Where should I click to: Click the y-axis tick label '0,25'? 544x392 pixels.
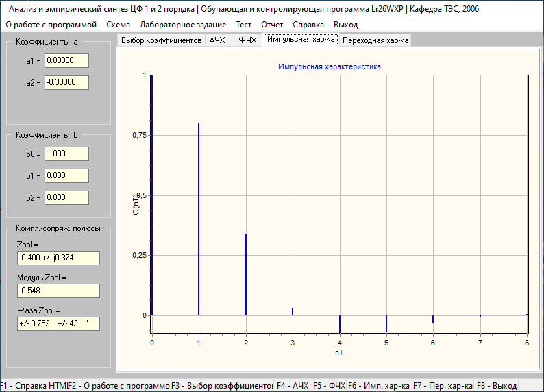coord(140,256)
